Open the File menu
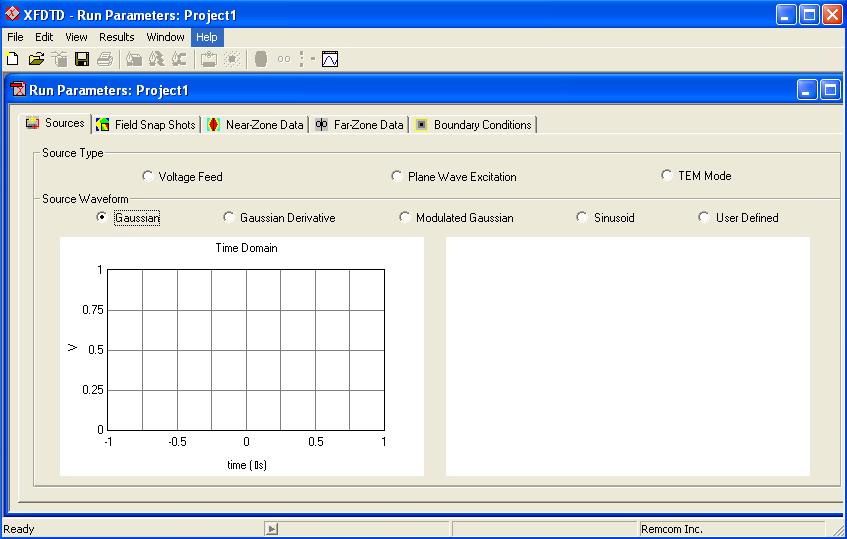The image size is (847, 539). [15, 37]
